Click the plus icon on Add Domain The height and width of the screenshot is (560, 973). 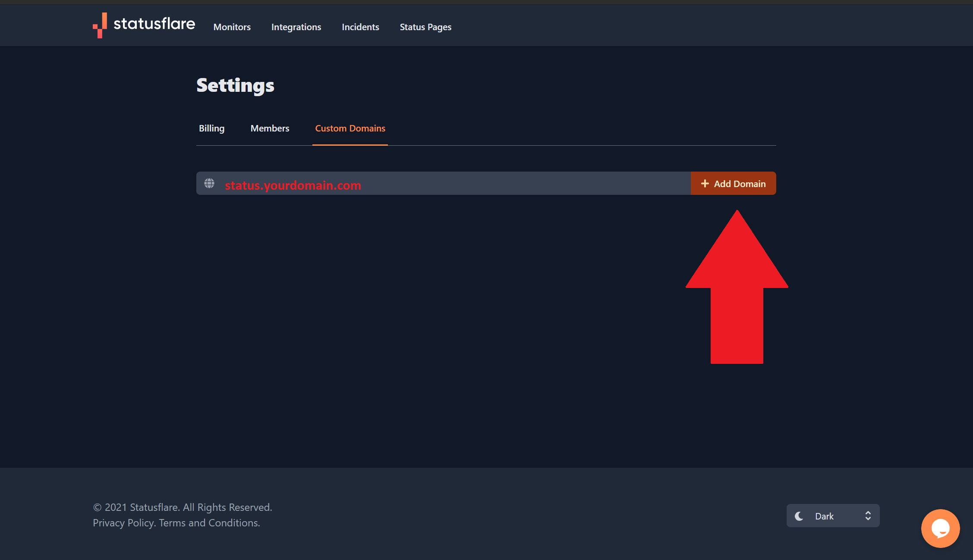(x=705, y=184)
